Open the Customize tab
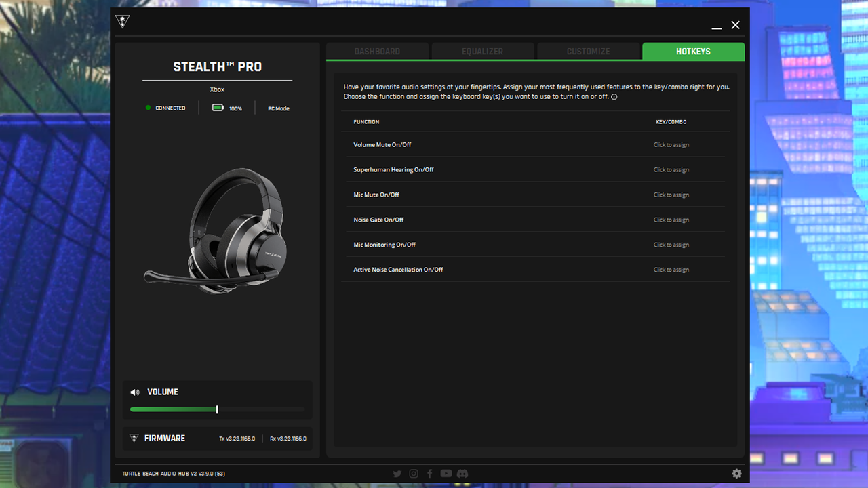 (589, 52)
